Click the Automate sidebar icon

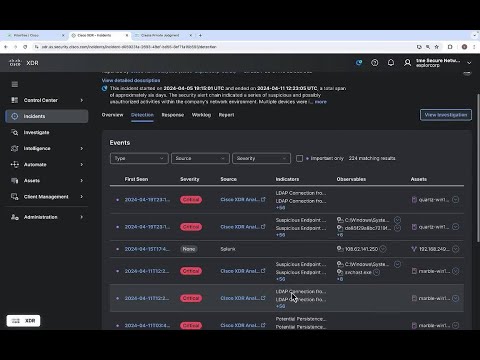[15, 164]
